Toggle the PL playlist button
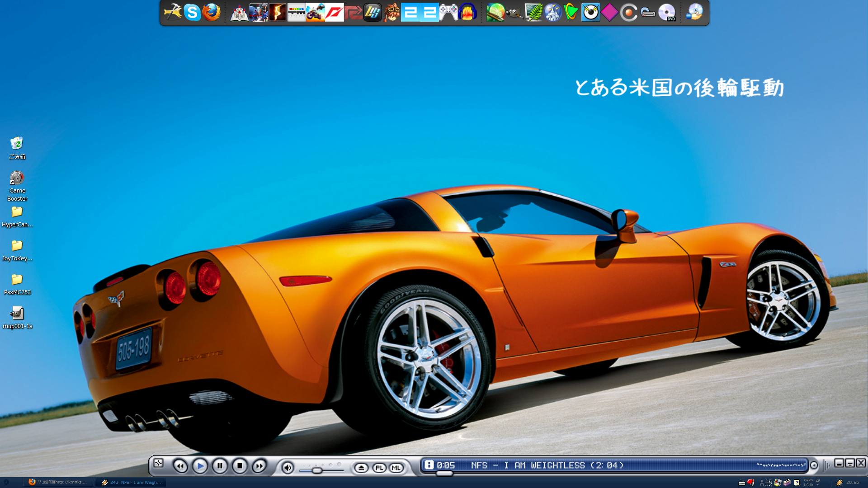 point(379,468)
